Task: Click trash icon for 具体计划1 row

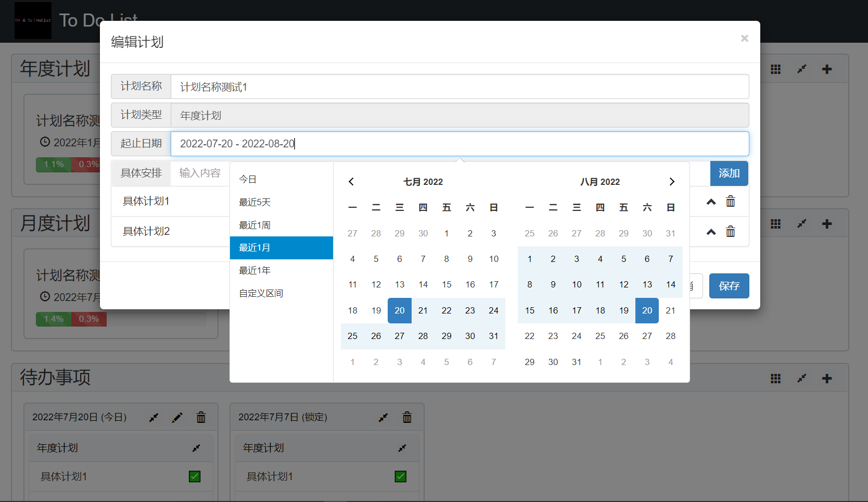Action: click(x=731, y=202)
